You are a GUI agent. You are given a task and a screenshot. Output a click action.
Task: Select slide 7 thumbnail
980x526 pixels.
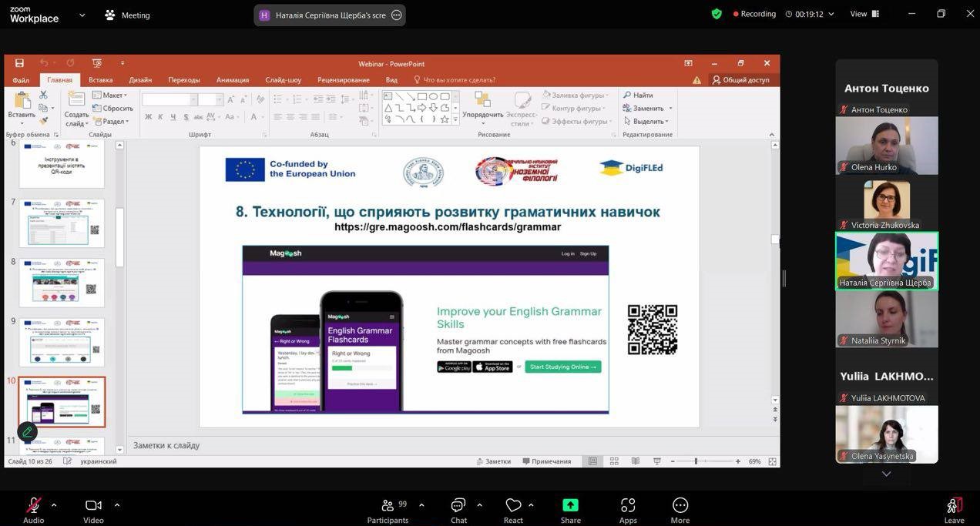pyautogui.click(x=62, y=223)
